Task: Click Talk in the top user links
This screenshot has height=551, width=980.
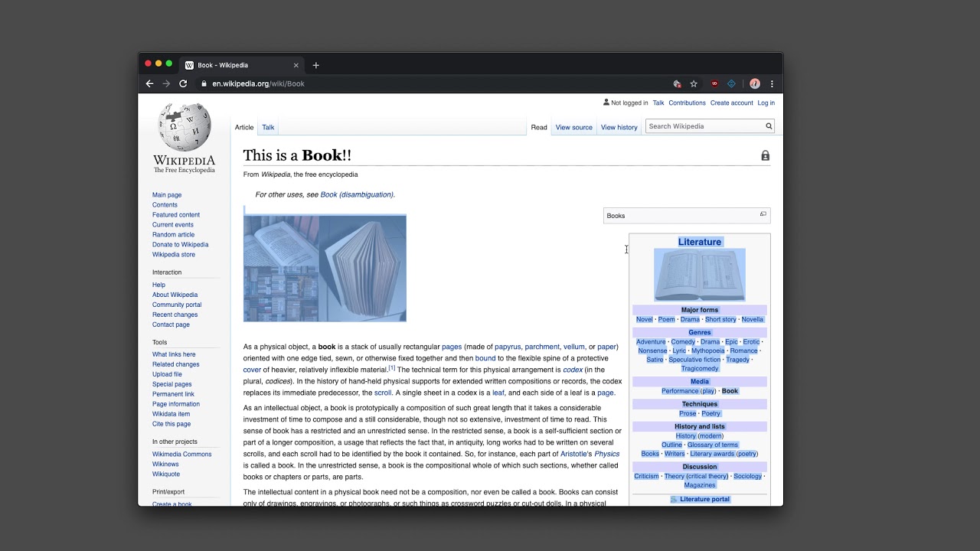Action: point(658,103)
